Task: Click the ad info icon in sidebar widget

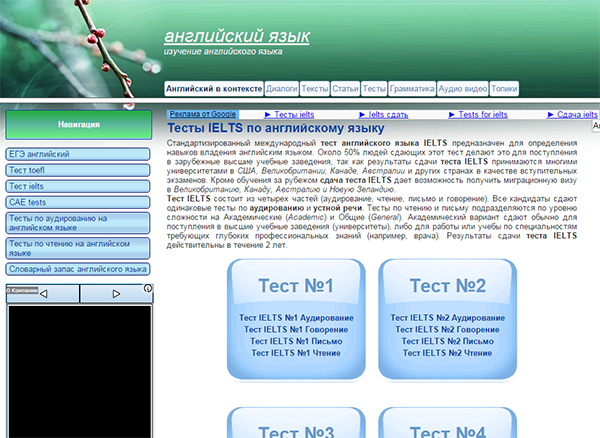Action: click(x=147, y=289)
